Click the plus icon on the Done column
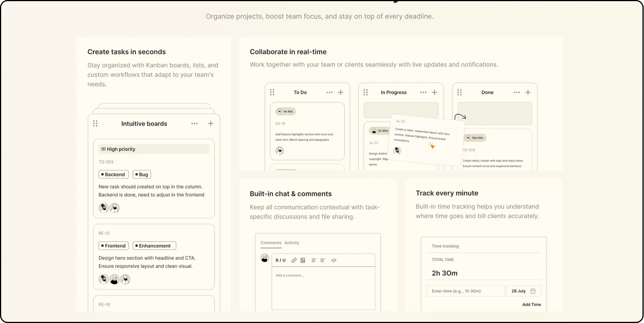 (528, 92)
